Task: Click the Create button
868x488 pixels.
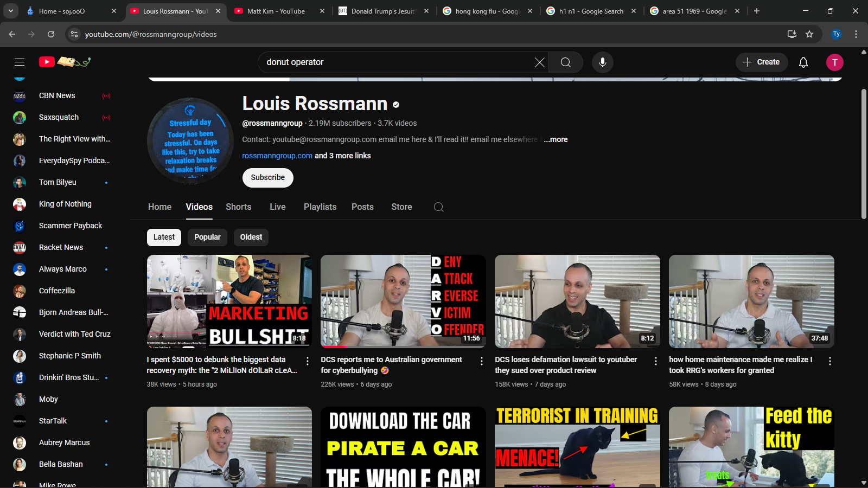Action: (761, 62)
